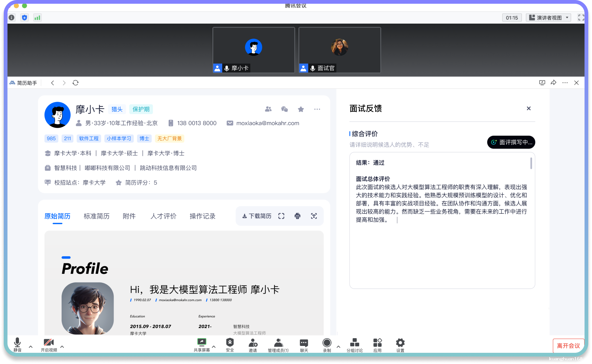Click the share arrow icon in panel header
The image size is (592, 364).
pos(553,83)
